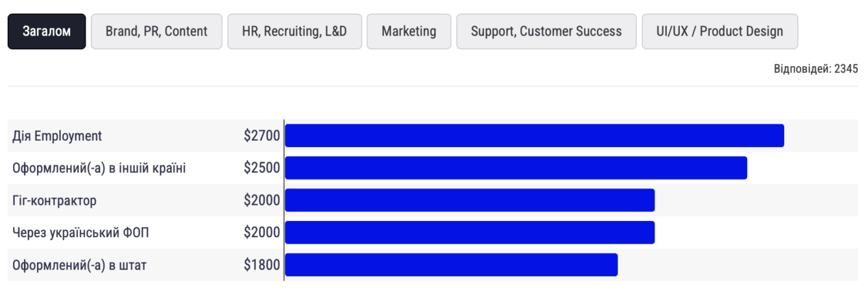Click the Через український ФОП bar
The image size is (868, 304).
470,233
